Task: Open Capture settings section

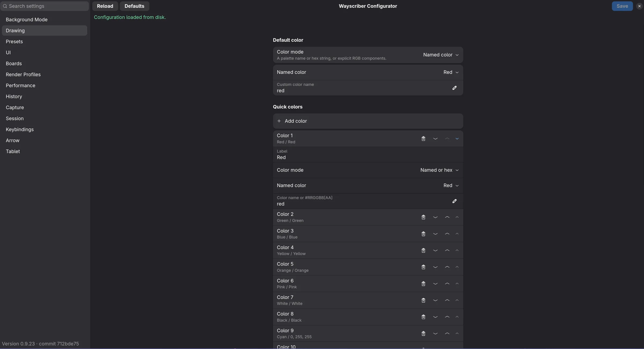Action: click(x=44, y=108)
